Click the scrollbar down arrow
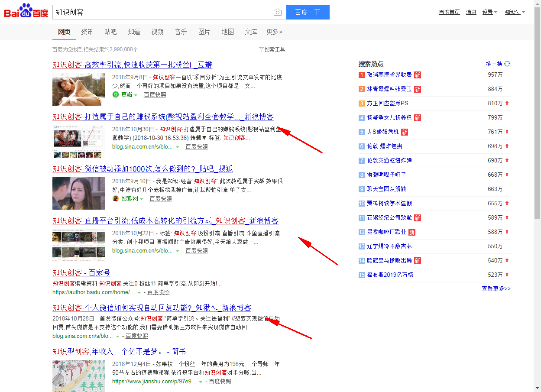The height and width of the screenshot is (392, 541). [x=537, y=389]
